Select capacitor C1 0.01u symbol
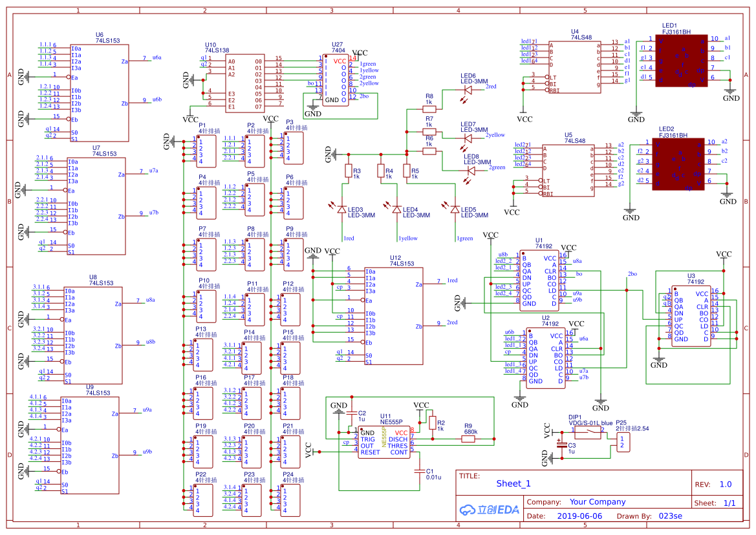 [420, 472]
